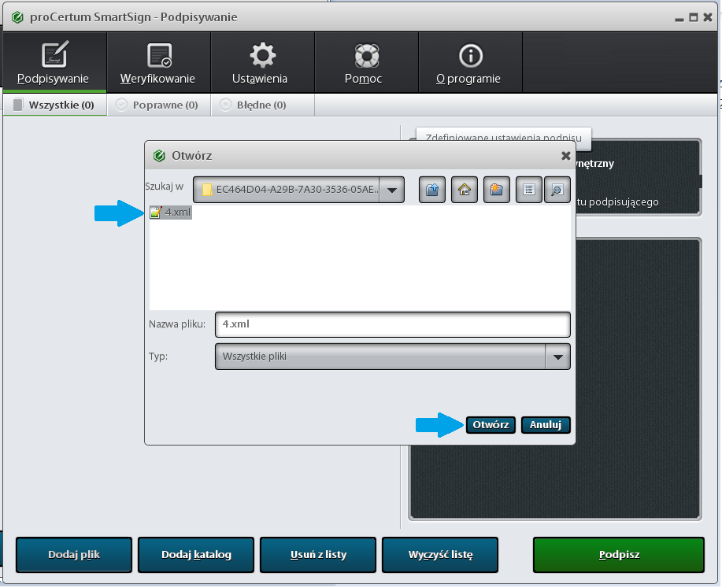Maximize the proCertum SmartSign window

pyautogui.click(x=694, y=17)
